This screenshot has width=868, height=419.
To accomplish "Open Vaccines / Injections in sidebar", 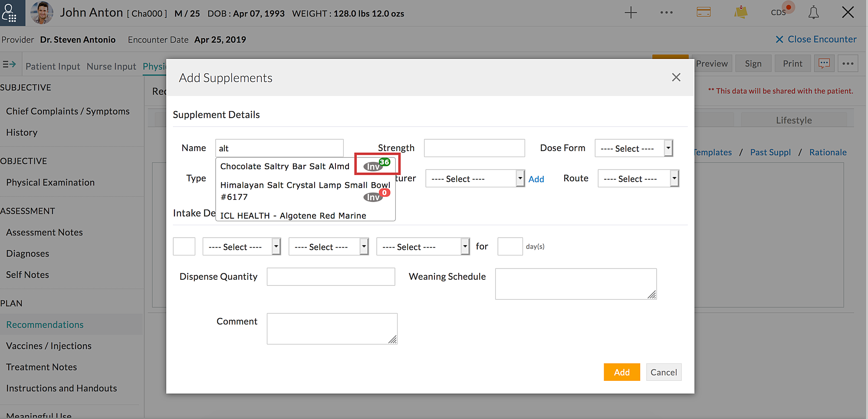I will (49, 346).
